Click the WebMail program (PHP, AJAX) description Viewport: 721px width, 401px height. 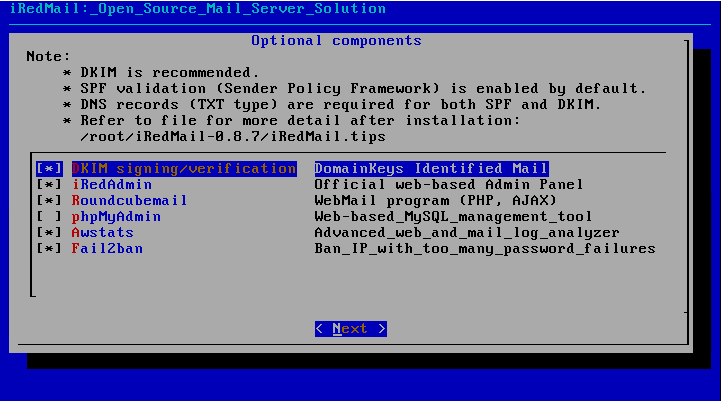(435, 201)
